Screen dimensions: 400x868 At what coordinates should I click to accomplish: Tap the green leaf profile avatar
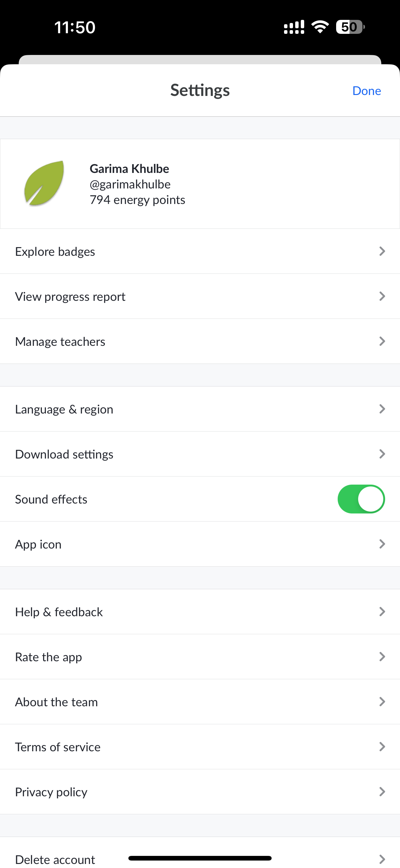tap(44, 183)
